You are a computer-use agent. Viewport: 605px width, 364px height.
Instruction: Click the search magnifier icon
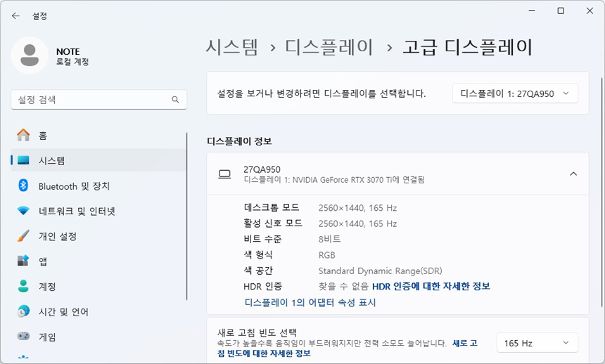[175, 100]
